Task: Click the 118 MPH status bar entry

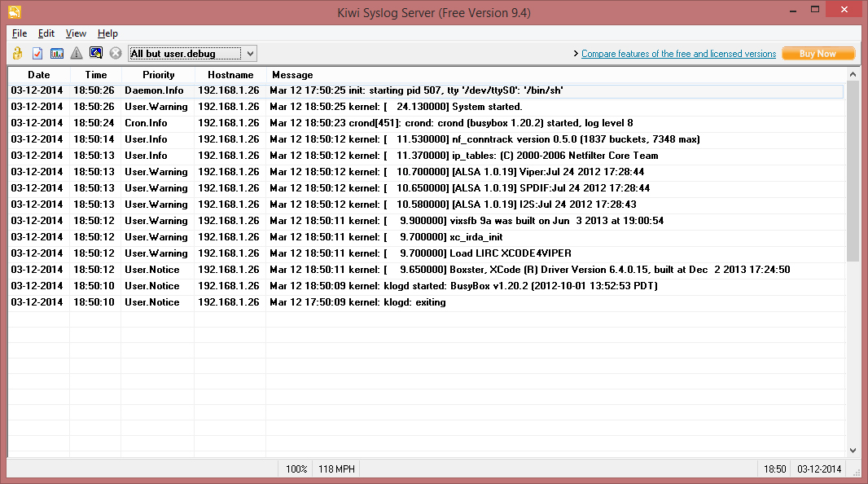Action: pos(336,469)
